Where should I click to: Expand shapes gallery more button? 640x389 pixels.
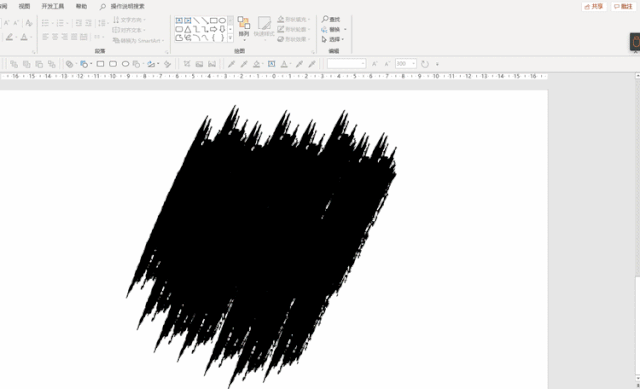230,38
